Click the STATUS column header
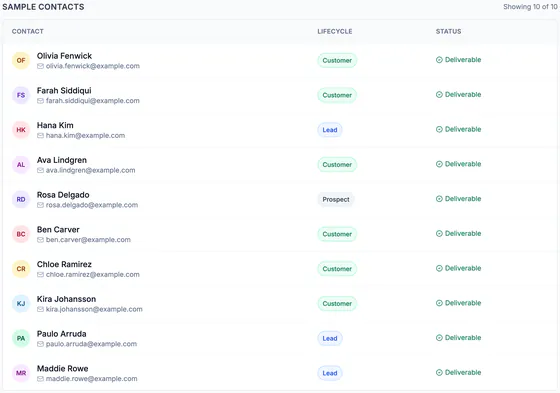 coord(448,31)
